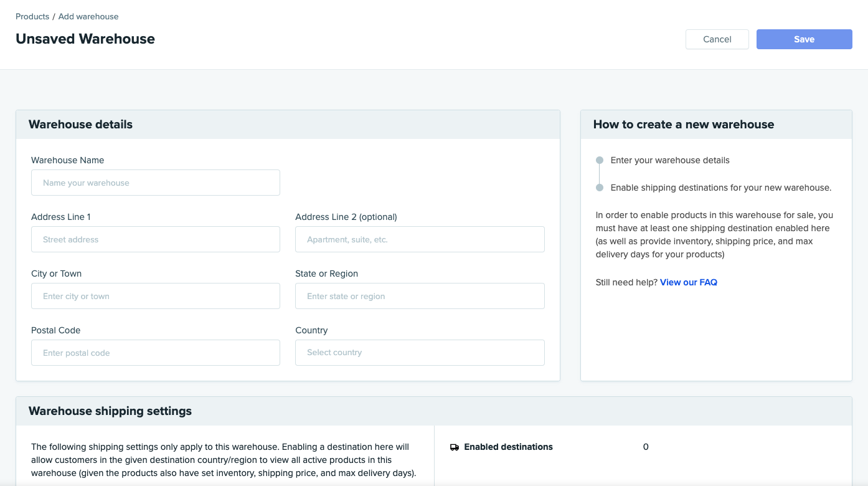The height and width of the screenshot is (486, 868).
Task: Click the Enabled destinations label
Action: 508,447
